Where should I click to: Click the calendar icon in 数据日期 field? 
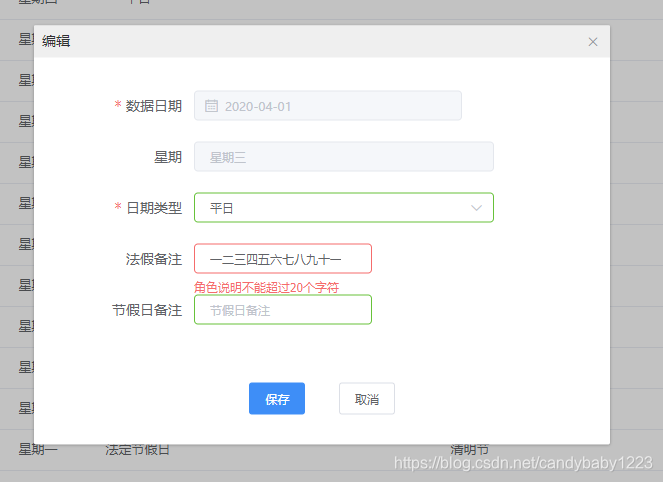click(x=211, y=106)
